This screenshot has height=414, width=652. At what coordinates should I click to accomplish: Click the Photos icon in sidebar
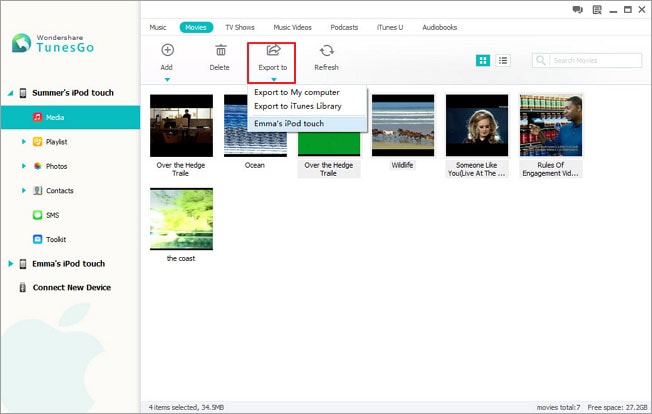(37, 166)
